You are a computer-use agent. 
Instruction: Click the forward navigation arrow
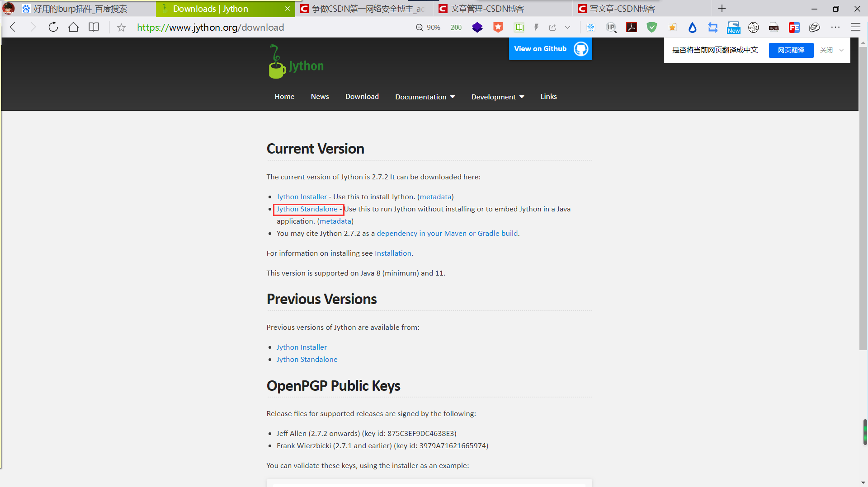(x=33, y=28)
